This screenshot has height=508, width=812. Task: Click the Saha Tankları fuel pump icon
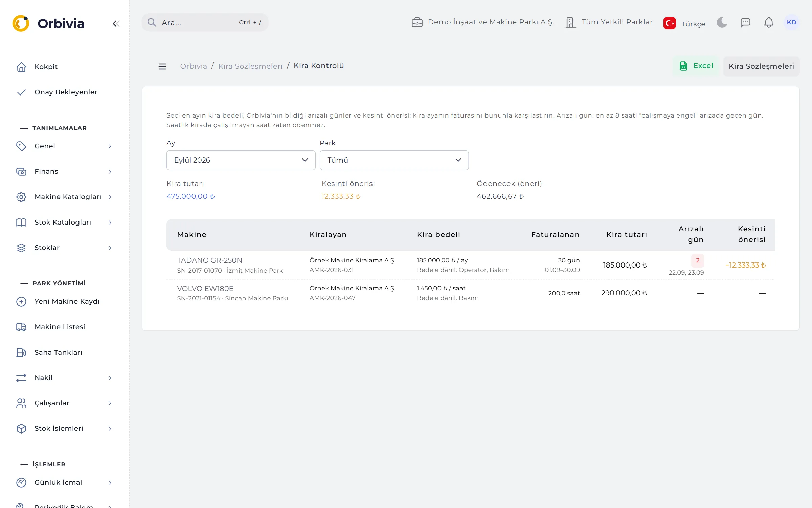pos(21,352)
